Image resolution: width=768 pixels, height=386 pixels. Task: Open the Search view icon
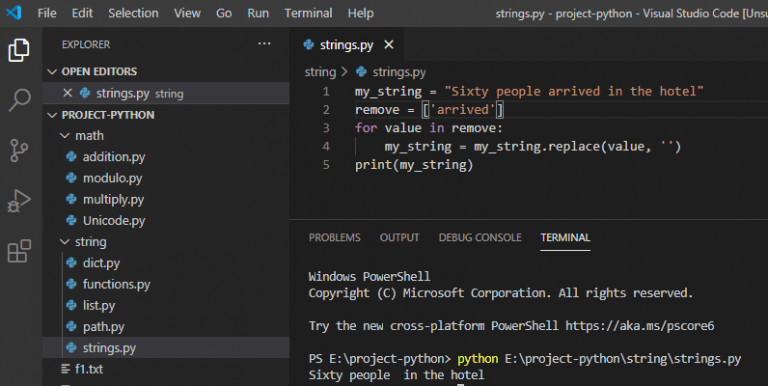point(20,100)
